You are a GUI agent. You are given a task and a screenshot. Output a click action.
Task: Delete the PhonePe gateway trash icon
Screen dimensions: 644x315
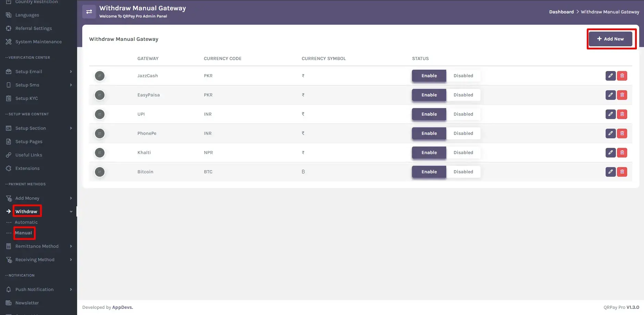coord(622,133)
